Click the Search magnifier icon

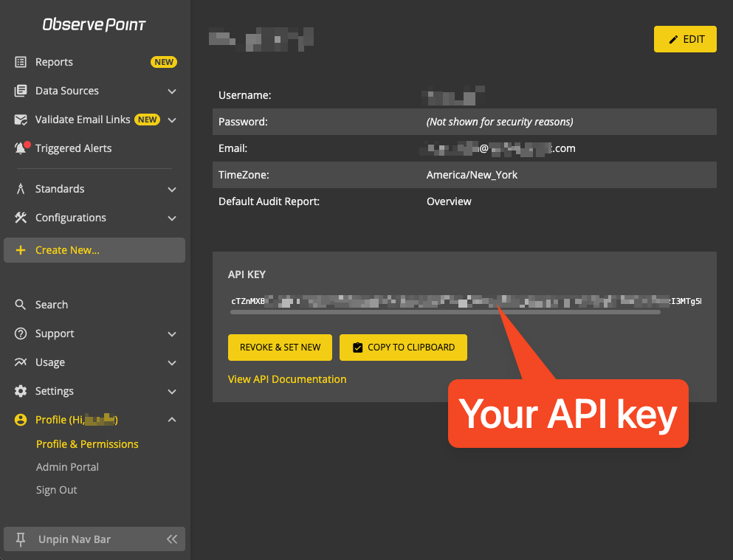point(21,305)
